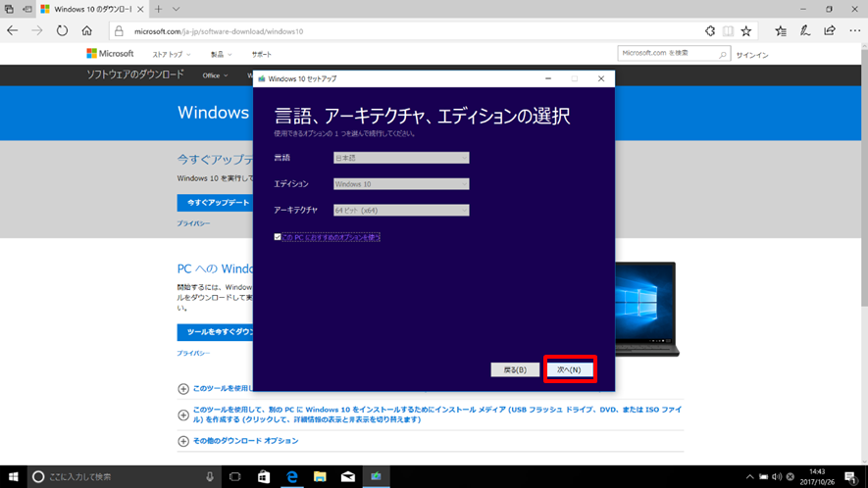Open Task View from taskbar
The height and width of the screenshot is (488, 868).
coord(235,476)
